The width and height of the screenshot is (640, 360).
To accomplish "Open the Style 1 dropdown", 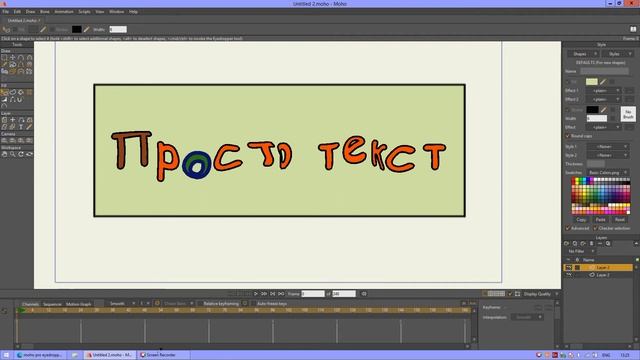I will [x=607, y=147].
